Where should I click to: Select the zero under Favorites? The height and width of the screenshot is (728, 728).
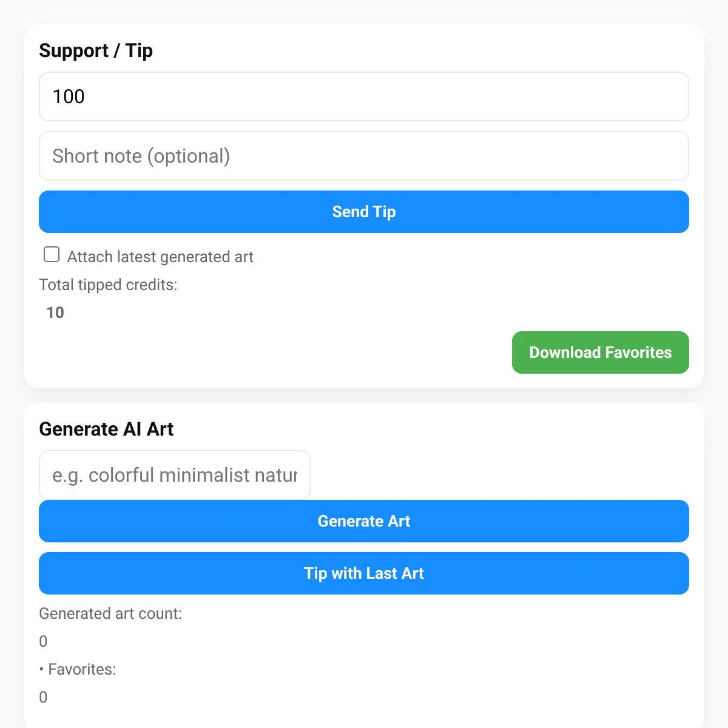43,697
